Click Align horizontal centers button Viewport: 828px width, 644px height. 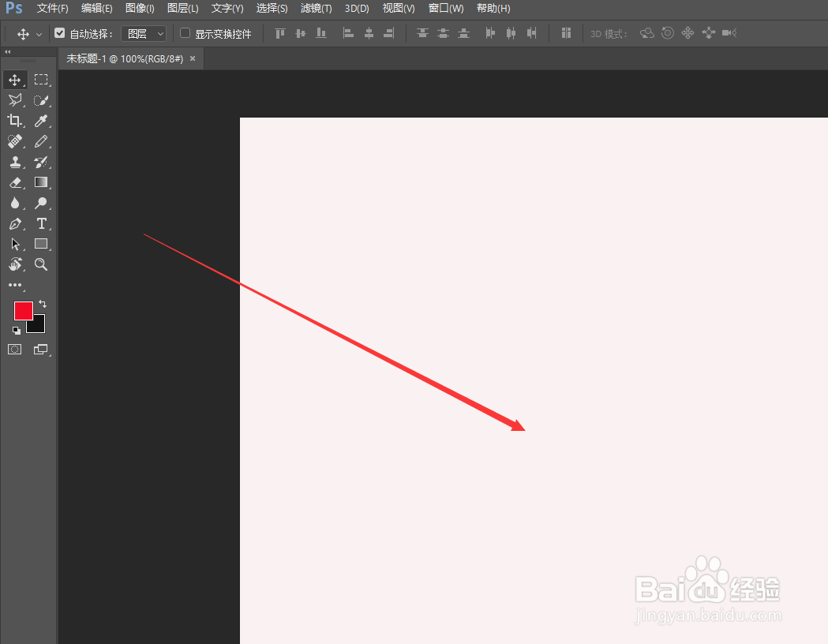(369, 33)
